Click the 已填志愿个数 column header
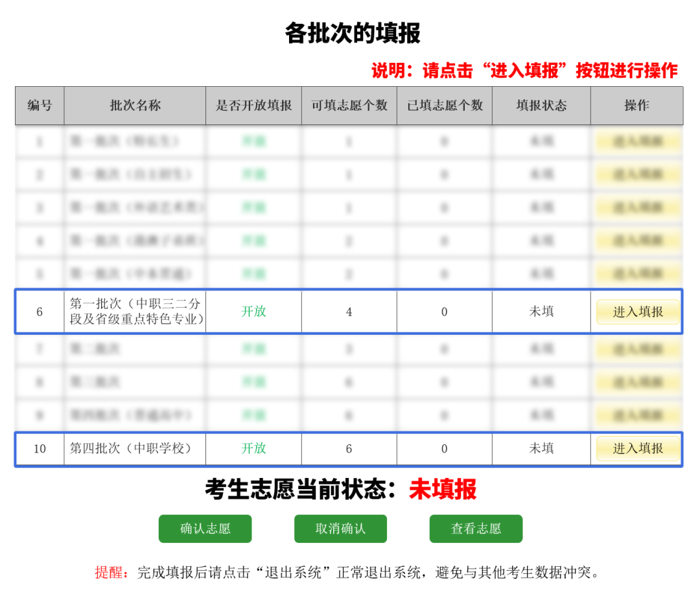The width and height of the screenshot is (700, 594). [445, 106]
